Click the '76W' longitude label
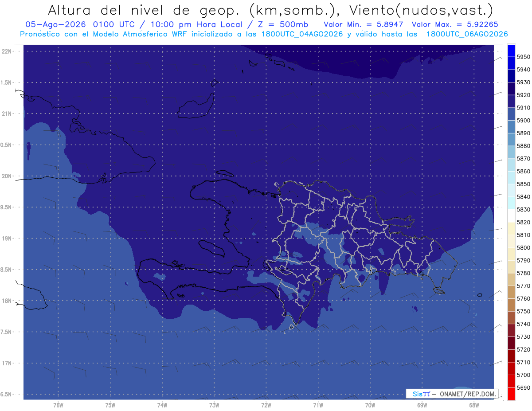The height and width of the screenshot is (411, 532). coord(58,405)
